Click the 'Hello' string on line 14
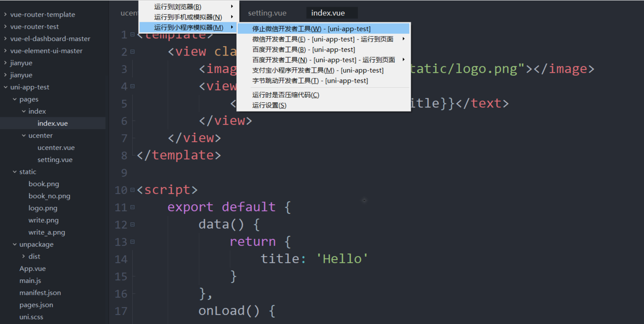The image size is (644, 324). point(342,259)
